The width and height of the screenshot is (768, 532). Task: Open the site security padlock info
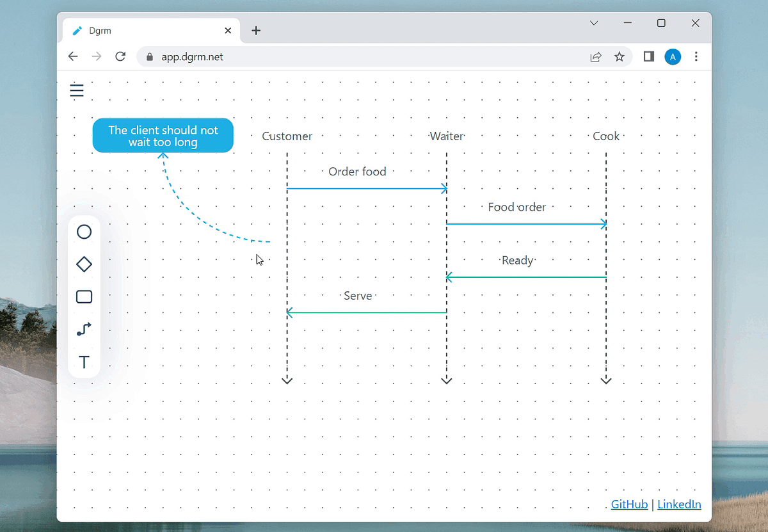[149, 56]
